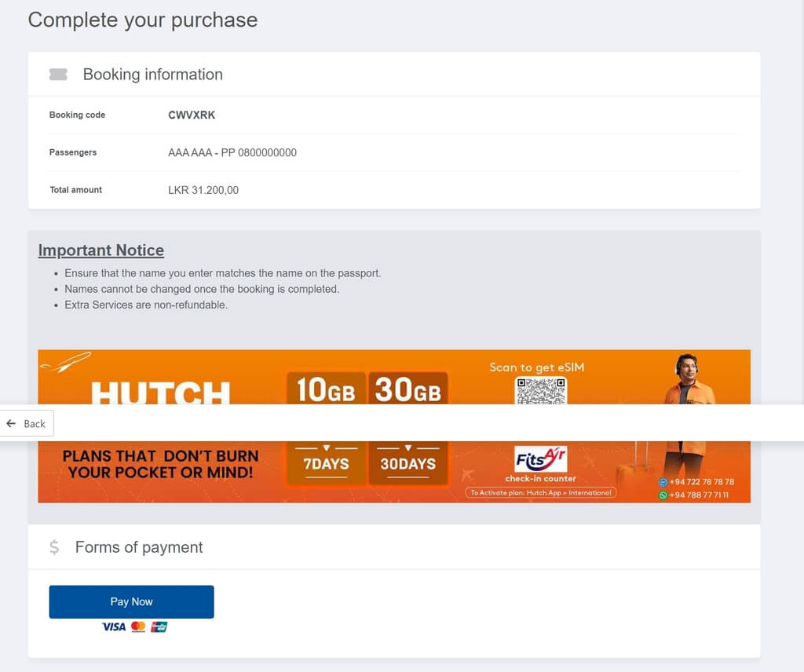The image size is (804, 672).
Task: Click the Complete your purchase heading
Action: point(143,20)
